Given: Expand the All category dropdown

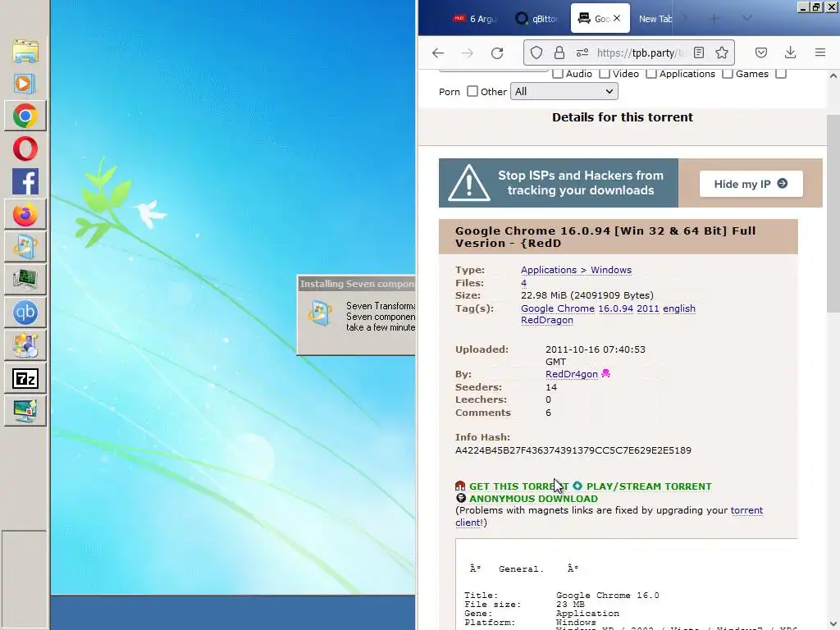Looking at the screenshot, I should [x=564, y=92].
